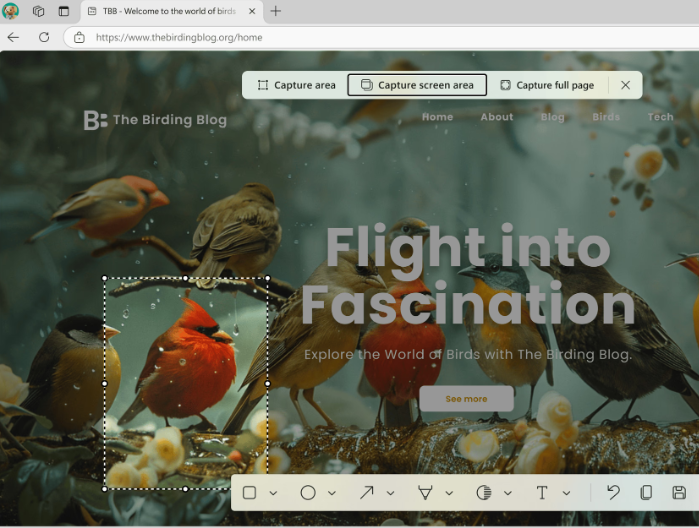
Task: Click the browser address bar URL
Action: point(179,37)
